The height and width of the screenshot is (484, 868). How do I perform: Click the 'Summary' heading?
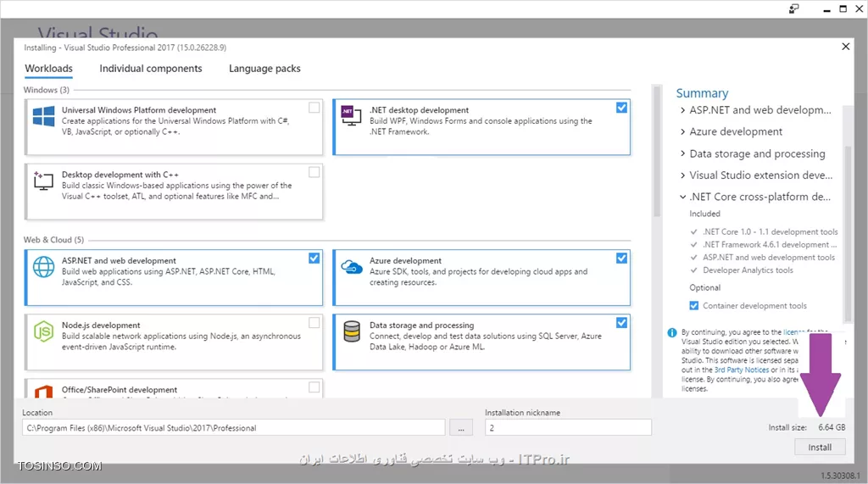tap(702, 93)
